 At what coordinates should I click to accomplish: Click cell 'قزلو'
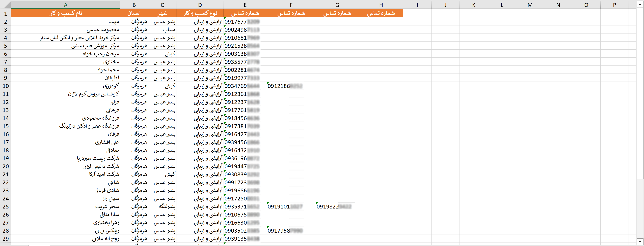pos(66,102)
